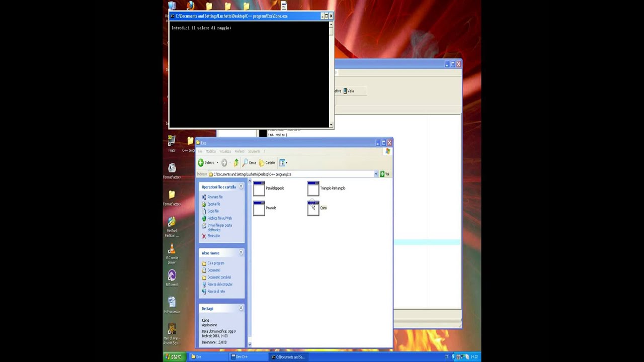
Task: Click the grey forward arrow in Explorer
Action: pyautogui.click(x=224, y=162)
